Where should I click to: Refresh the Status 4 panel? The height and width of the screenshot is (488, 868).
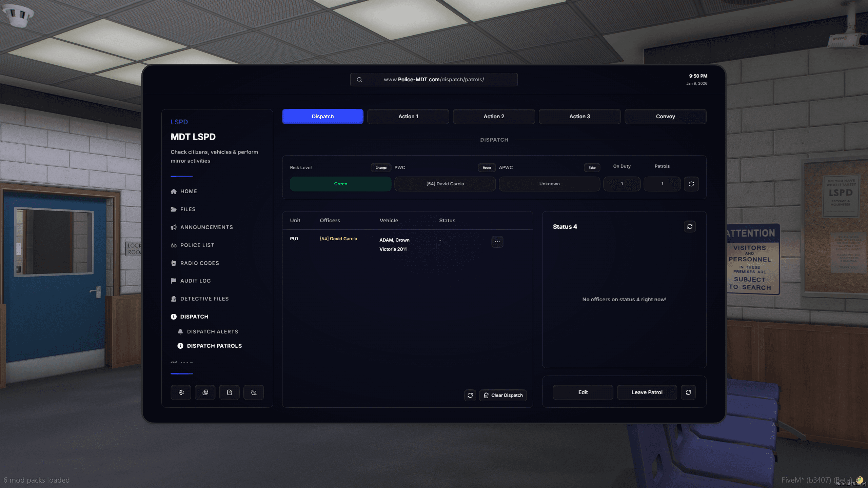click(x=690, y=226)
